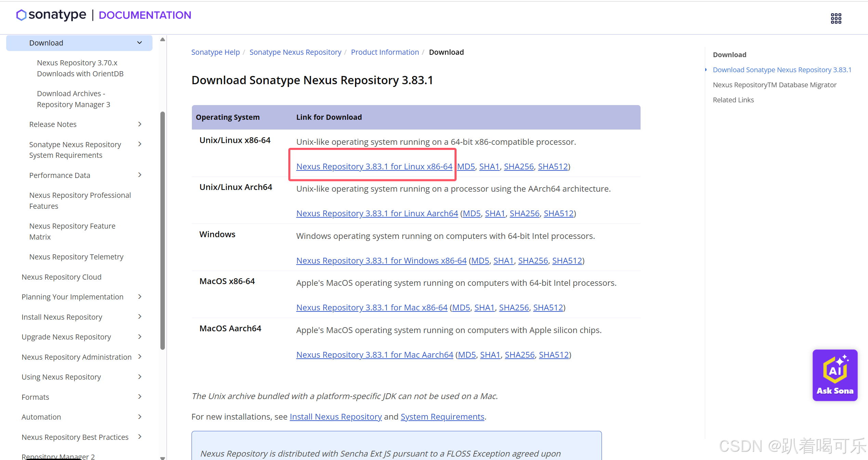This screenshot has width=868, height=460.
Task: Open Install Nexus Repository inline link
Action: click(x=336, y=417)
